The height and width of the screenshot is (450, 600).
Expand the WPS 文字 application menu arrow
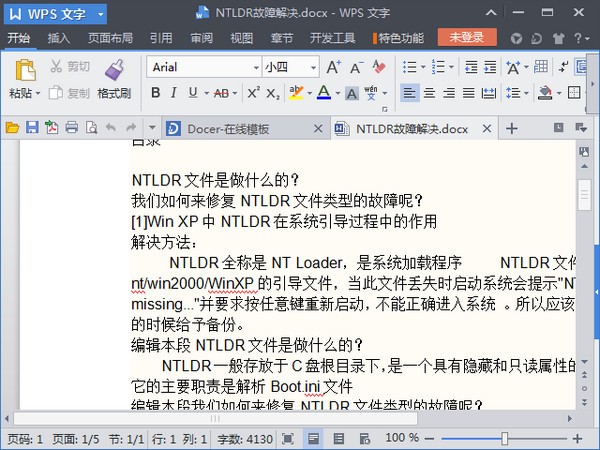click(x=100, y=14)
